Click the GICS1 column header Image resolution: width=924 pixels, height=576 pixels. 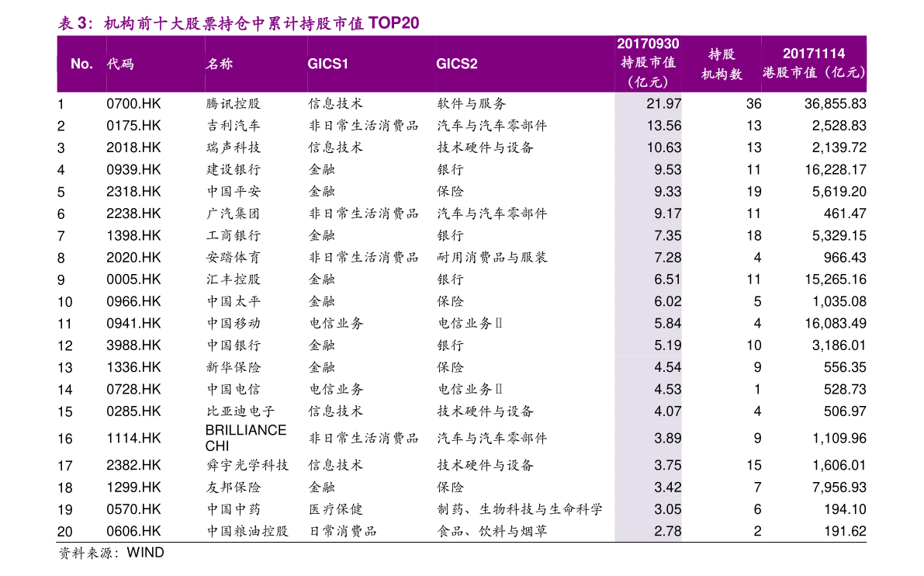coord(327,64)
